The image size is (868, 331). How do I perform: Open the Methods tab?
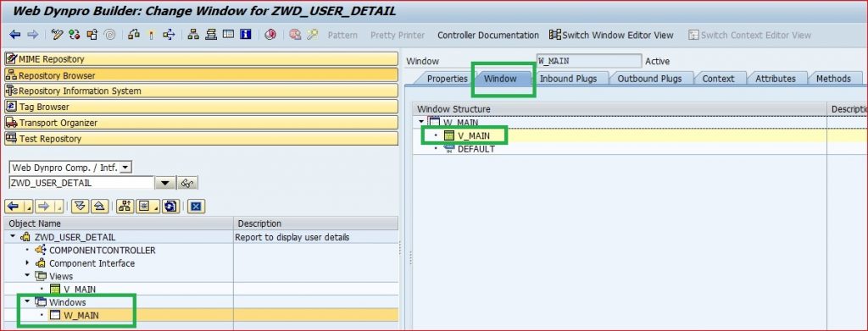pyautogui.click(x=833, y=79)
